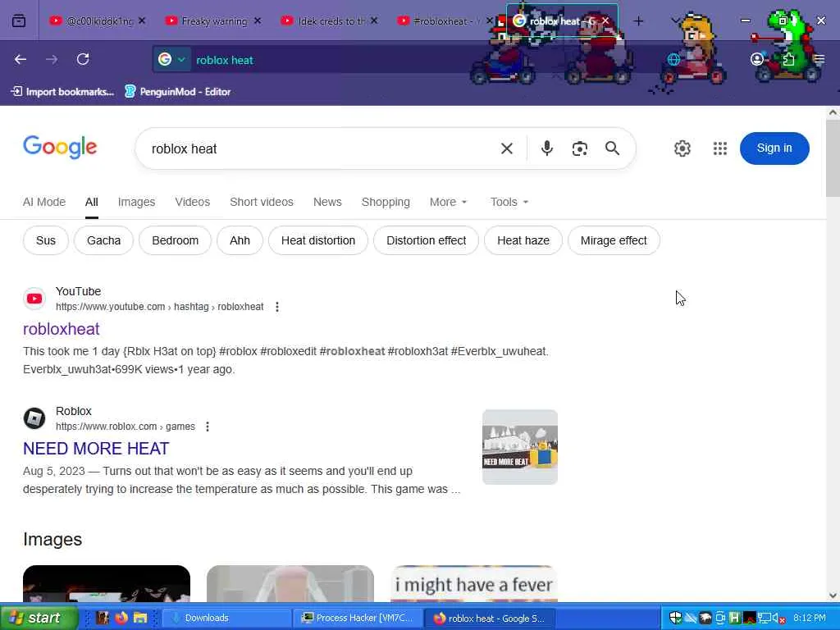Open the Firefox account icon
Screen dimensions: 840x630
tap(757, 59)
